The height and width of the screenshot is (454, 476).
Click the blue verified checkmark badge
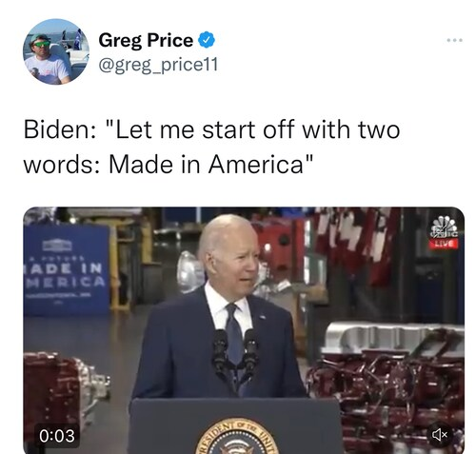pos(207,40)
